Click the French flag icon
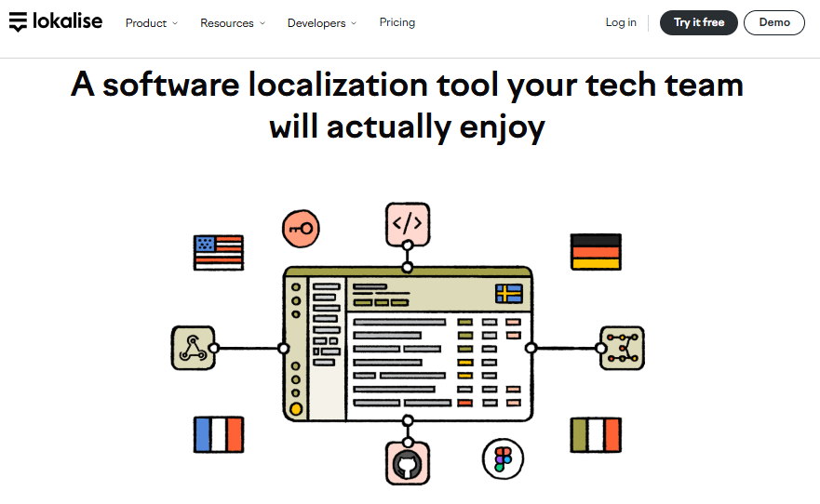 pos(219,434)
